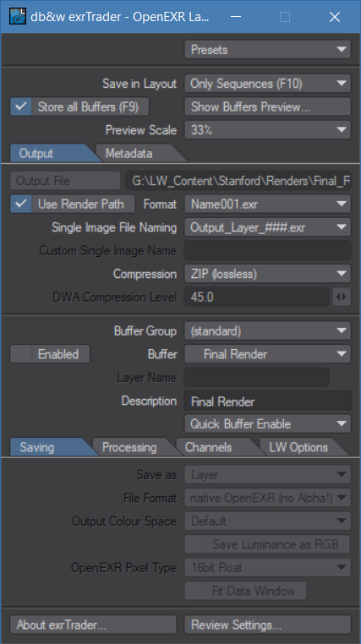The width and height of the screenshot is (361, 644).
Task: Switch to the Processing tab
Action: 132,447
